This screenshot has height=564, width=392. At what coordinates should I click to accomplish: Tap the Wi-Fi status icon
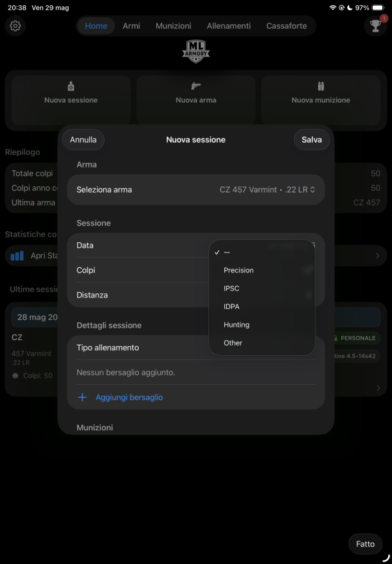click(333, 8)
